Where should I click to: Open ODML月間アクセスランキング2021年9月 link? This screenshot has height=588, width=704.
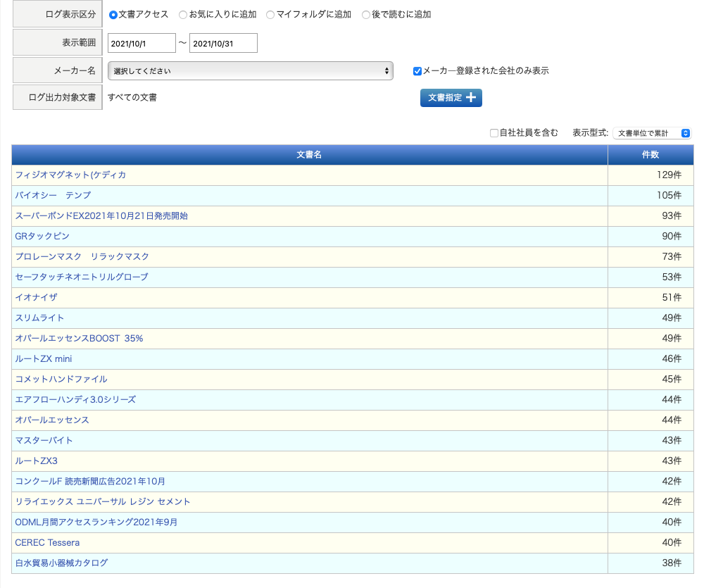[96, 522]
